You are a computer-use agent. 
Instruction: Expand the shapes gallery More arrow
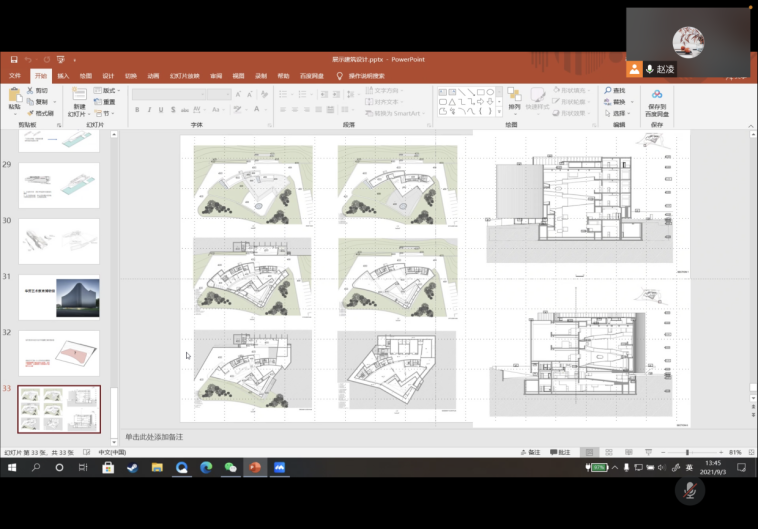(x=497, y=113)
